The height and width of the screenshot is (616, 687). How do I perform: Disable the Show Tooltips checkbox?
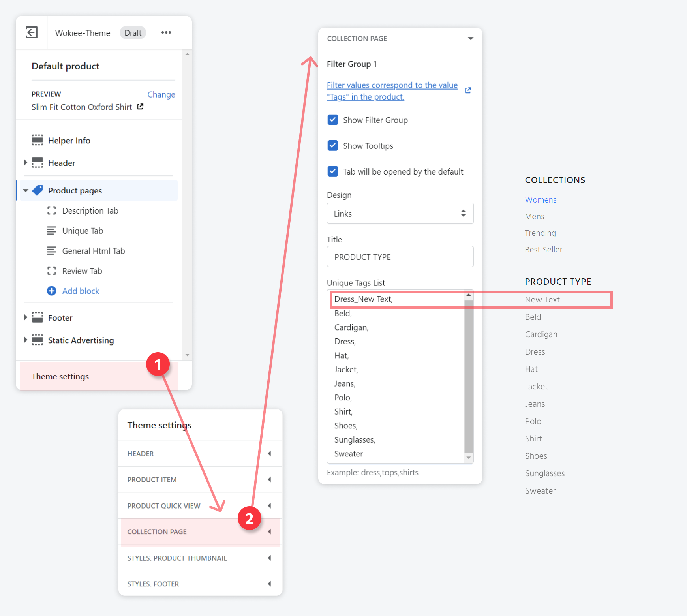pos(333,146)
